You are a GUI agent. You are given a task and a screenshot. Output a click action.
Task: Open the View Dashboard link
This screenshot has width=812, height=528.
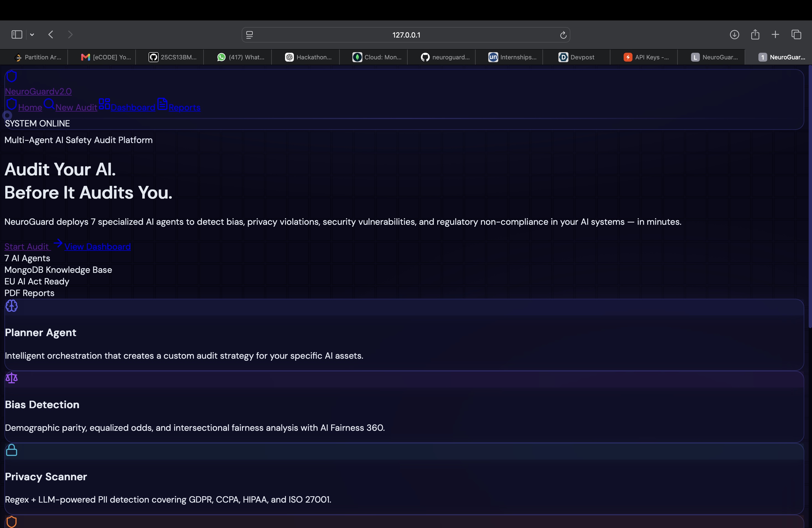[97, 247]
